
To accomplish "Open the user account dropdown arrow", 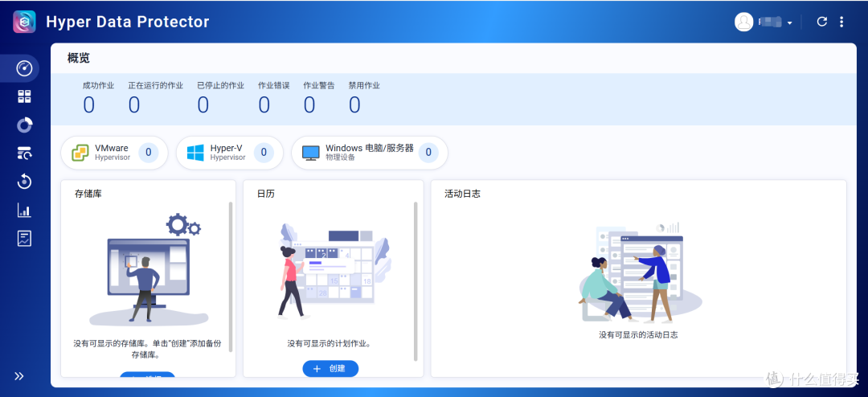I will (x=790, y=23).
